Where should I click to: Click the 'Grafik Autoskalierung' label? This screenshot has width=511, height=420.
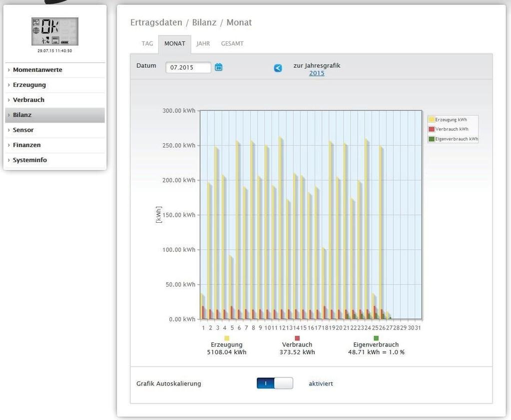[x=168, y=384]
